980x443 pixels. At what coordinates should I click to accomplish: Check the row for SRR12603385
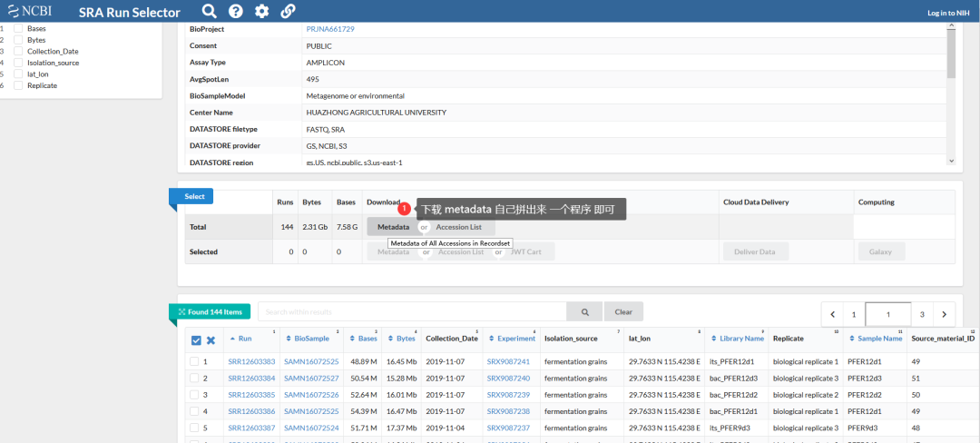(x=194, y=394)
